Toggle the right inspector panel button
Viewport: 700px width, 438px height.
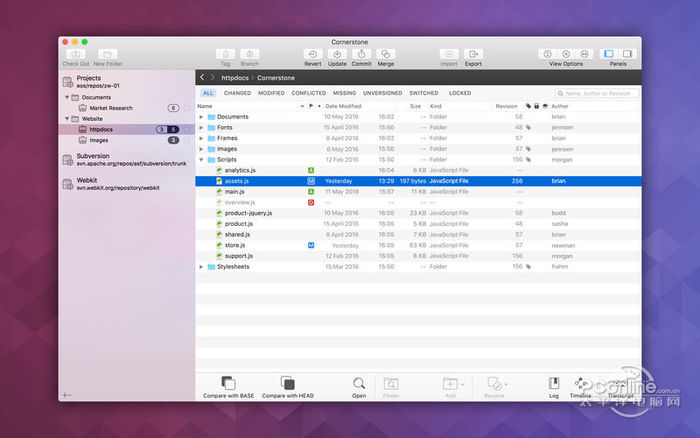(627, 54)
